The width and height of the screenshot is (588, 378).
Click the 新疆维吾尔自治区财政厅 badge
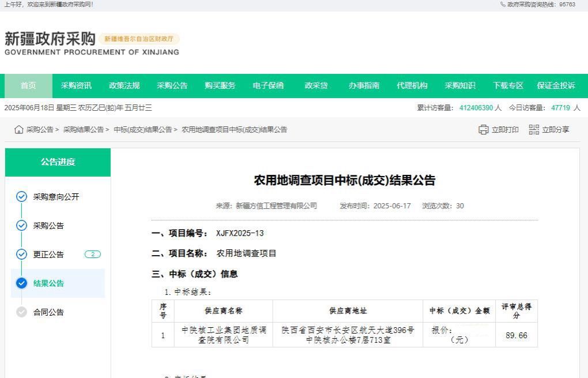click(139, 39)
